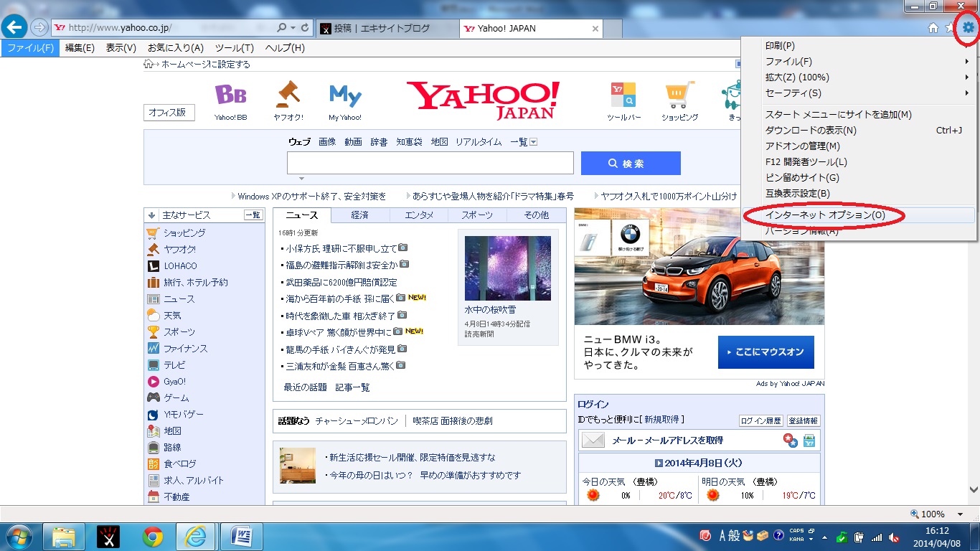Click the オフィス版 button
Screen dimensions: 980x551
pyautogui.click(x=169, y=113)
